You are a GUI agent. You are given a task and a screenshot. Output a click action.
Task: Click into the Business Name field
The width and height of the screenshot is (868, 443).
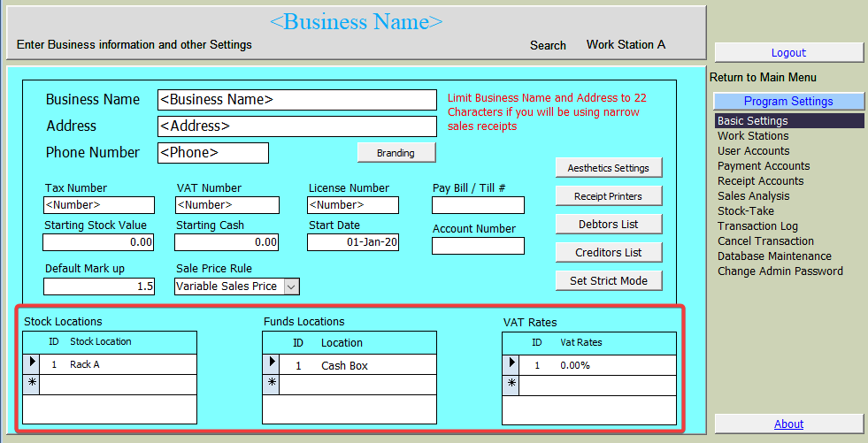(296, 100)
